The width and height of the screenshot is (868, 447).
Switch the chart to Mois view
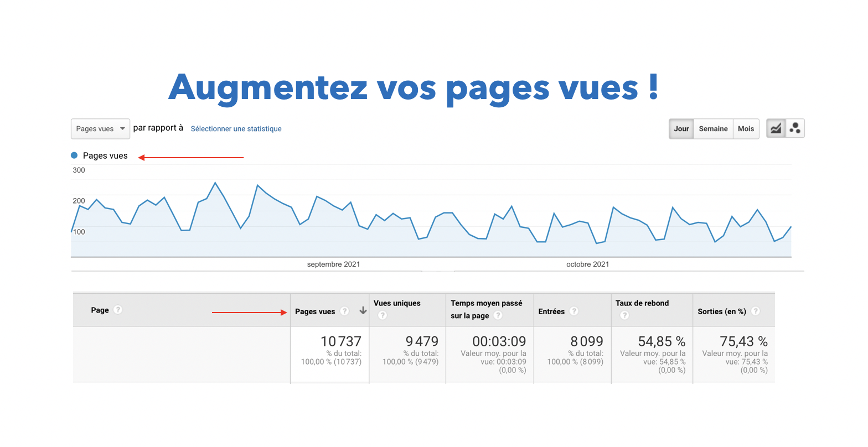[x=746, y=129]
